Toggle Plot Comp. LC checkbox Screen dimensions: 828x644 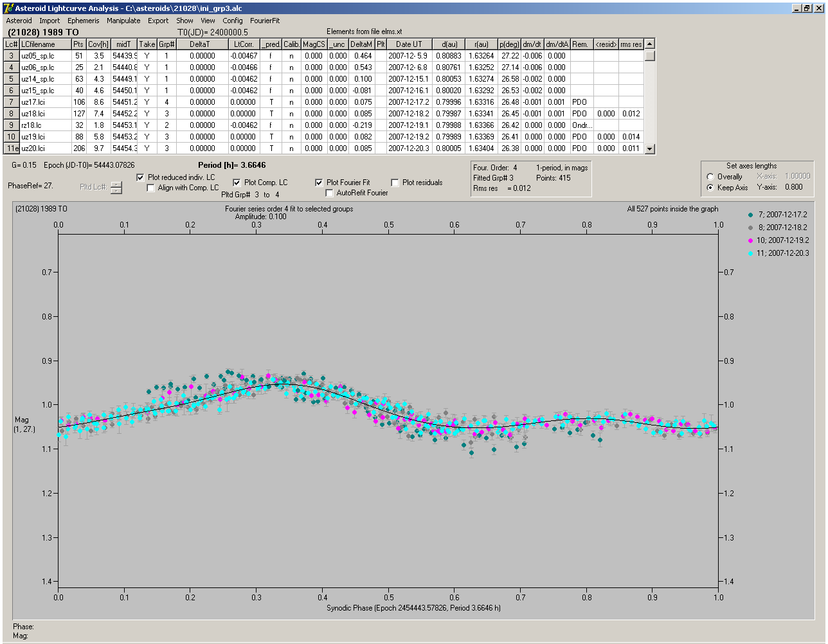coord(237,183)
